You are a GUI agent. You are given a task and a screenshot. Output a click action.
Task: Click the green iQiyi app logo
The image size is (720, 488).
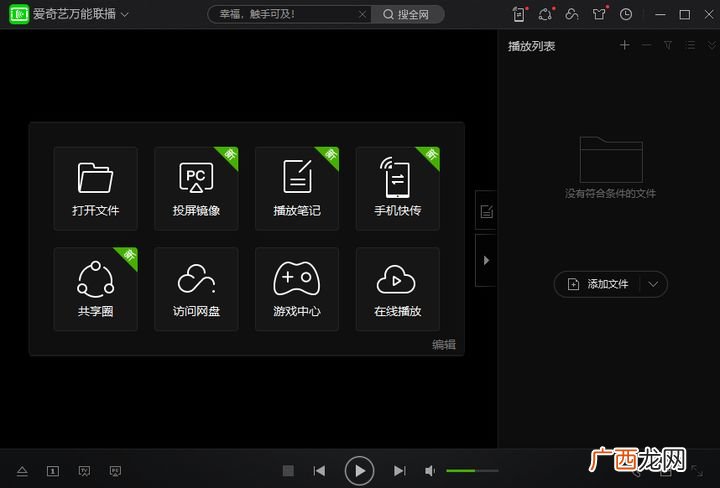[19, 14]
